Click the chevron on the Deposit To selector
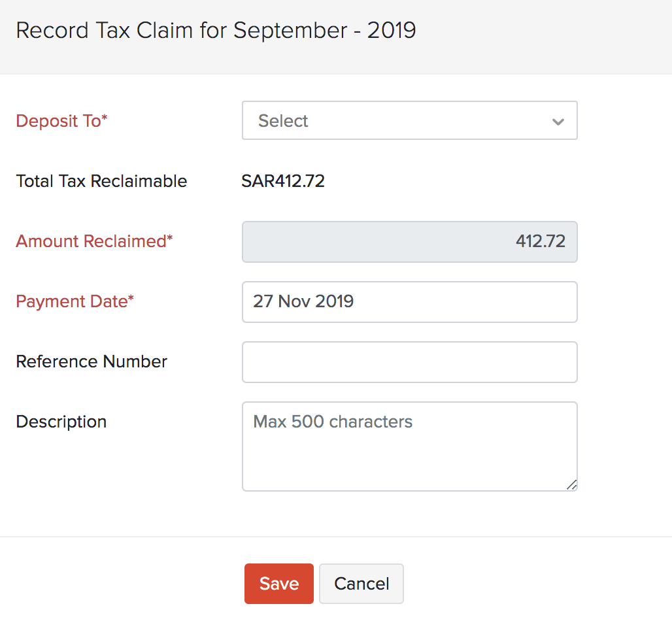Viewport: 672px width, 621px height. click(558, 121)
